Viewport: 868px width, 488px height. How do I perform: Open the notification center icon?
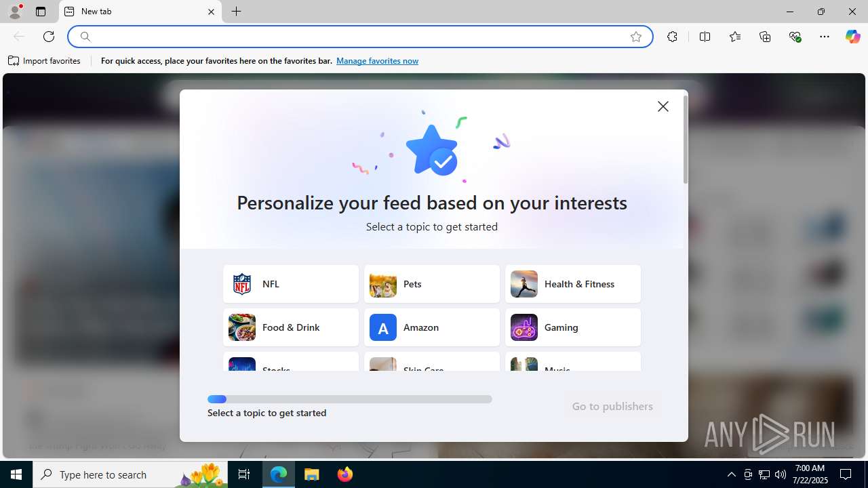click(x=846, y=474)
